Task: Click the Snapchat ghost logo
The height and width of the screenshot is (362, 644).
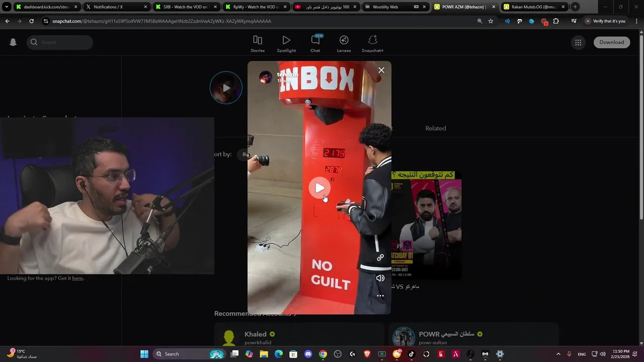Action: 13,42
